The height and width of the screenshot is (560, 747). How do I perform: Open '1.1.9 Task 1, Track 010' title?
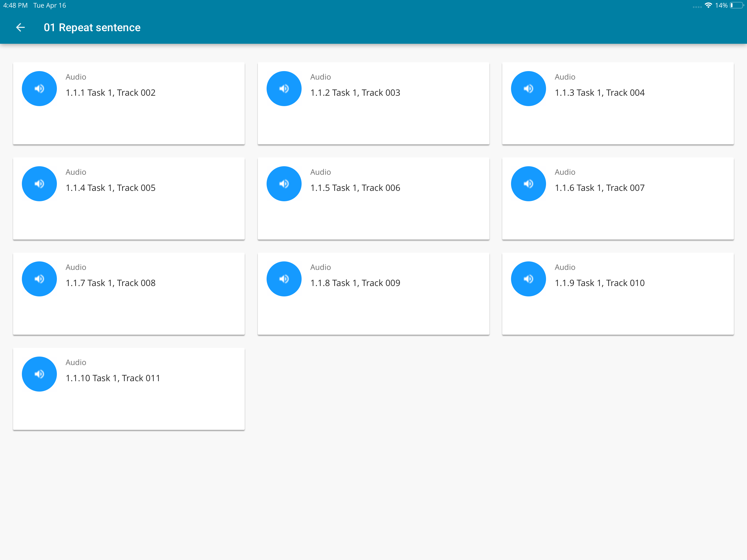point(600,283)
